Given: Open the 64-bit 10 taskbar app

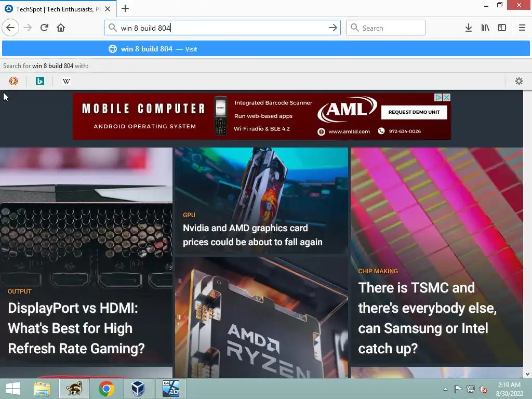Looking at the screenshot, I should coord(170,389).
